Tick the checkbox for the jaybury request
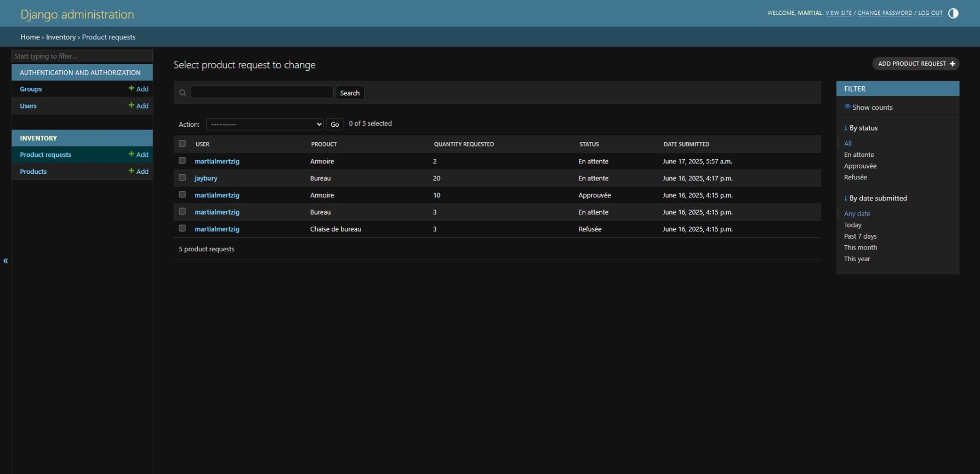 pos(182,178)
